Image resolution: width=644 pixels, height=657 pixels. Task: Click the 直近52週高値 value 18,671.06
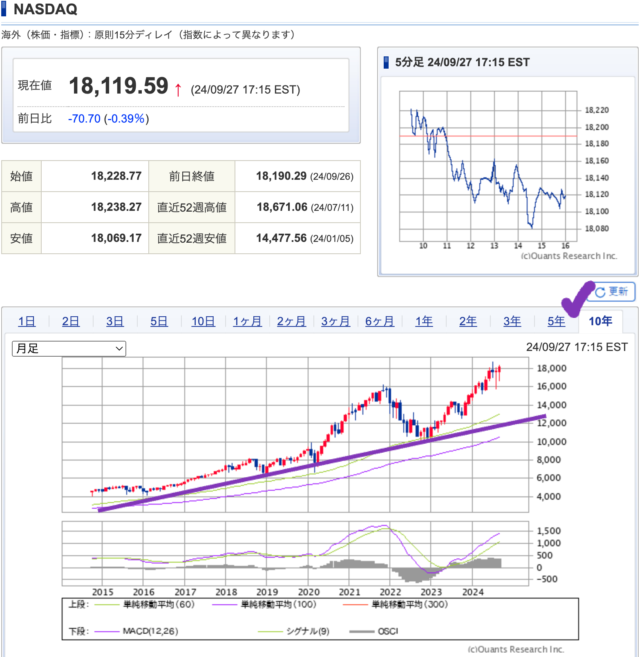point(282,207)
